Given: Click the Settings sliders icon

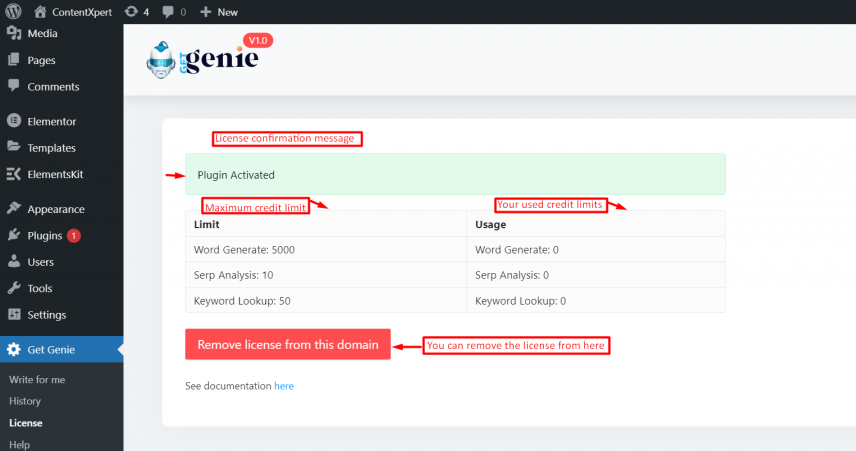Looking at the screenshot, I should pyautogui.click(x=14, y=314).
